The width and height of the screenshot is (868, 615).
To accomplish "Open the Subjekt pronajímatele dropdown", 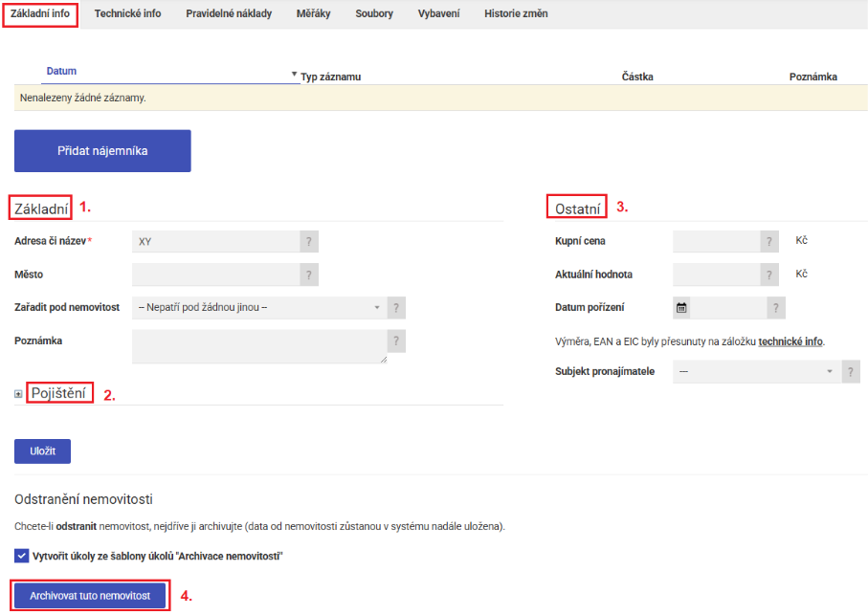I will coord(756,372).
